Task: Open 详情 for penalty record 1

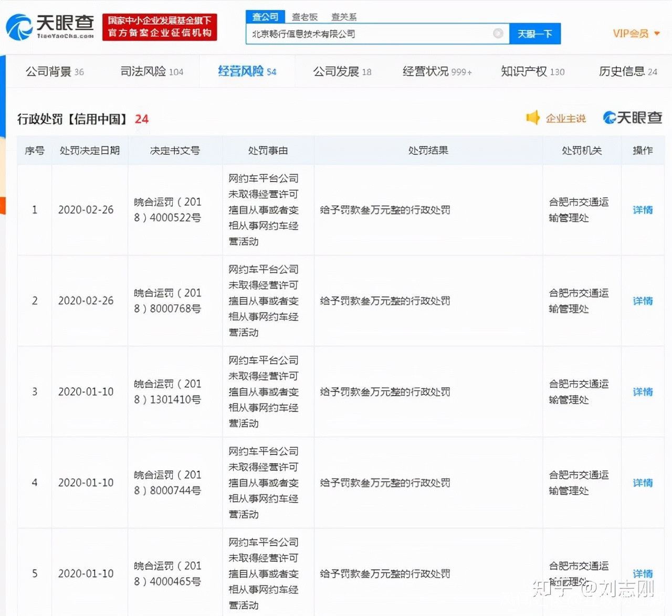Action: pos(643,210)
